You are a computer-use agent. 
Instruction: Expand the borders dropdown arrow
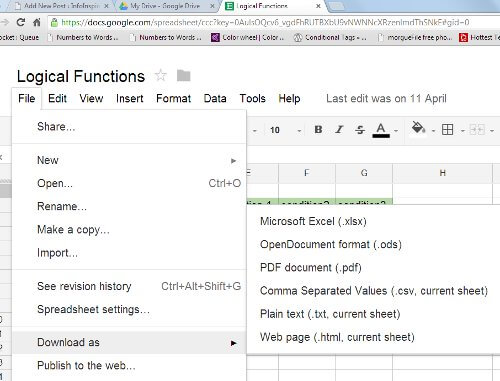463,131
